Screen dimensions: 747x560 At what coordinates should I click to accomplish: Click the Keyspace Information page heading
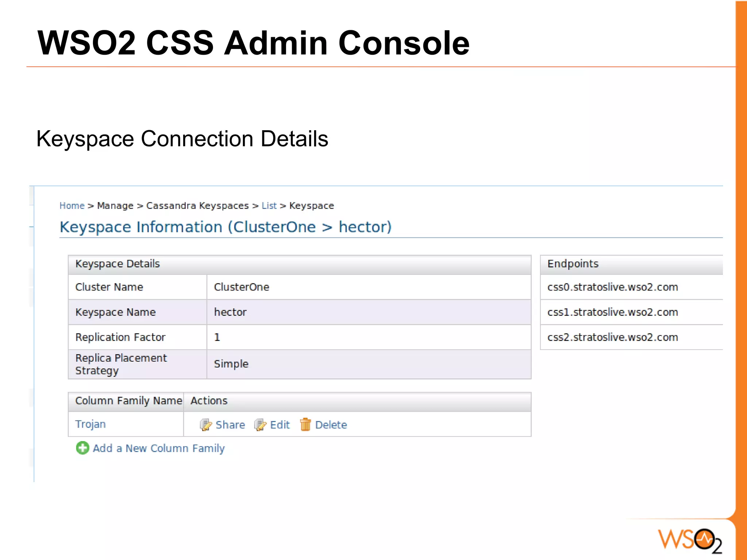[x=226, y=227]
